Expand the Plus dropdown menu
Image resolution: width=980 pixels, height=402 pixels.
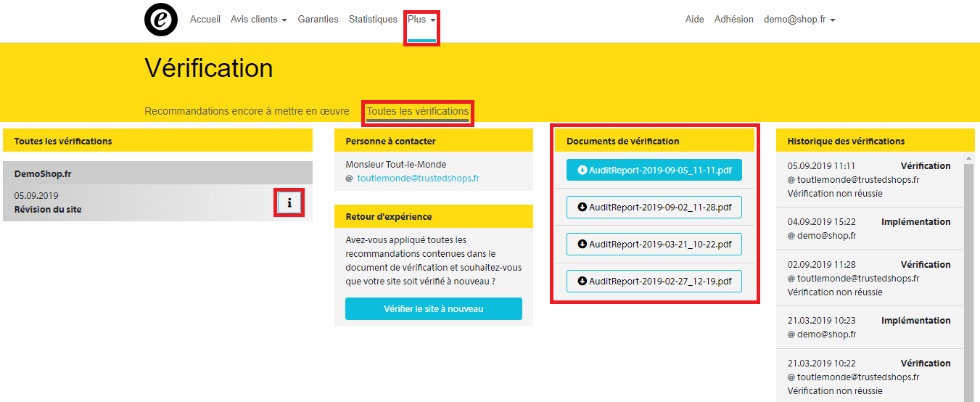pyautogui.click(x=421, y=20)
